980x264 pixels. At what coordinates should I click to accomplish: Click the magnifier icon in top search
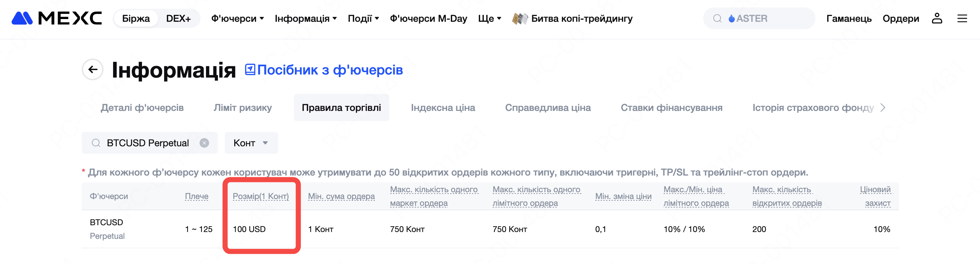click(x=717, y=18)
